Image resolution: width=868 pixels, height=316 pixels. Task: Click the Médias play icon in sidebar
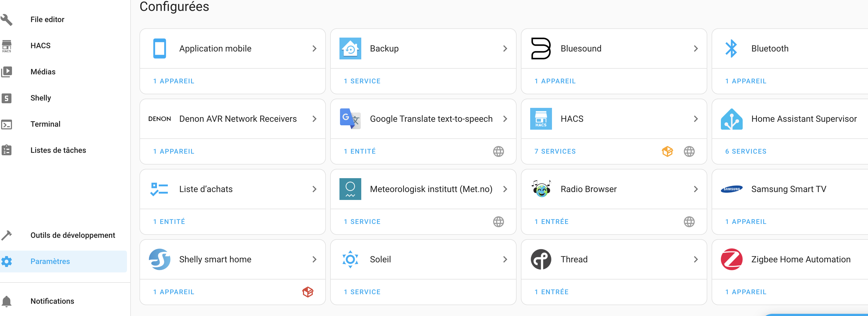point(6,72)
